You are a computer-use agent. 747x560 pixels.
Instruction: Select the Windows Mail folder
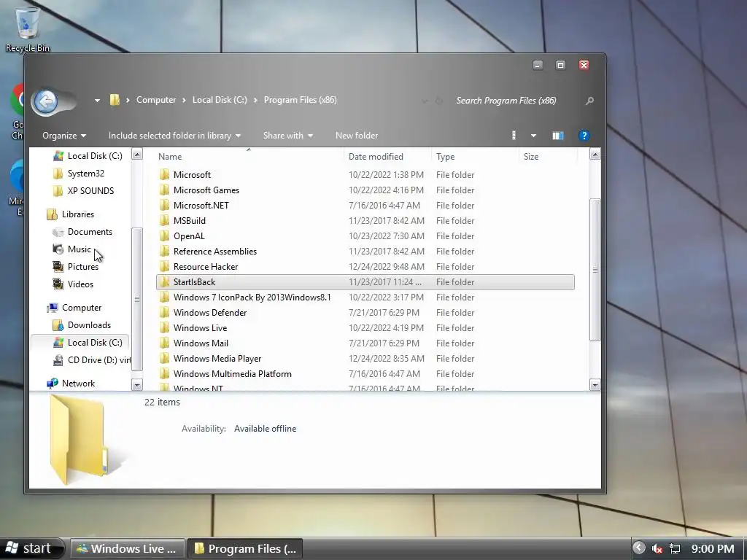click(x=201, y=343)
